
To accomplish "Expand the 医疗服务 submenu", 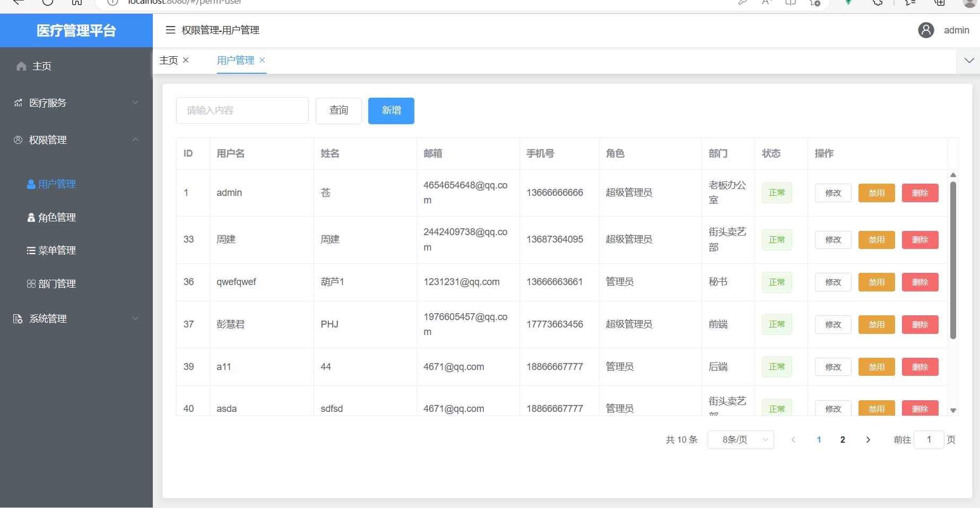I will [135, 103].
